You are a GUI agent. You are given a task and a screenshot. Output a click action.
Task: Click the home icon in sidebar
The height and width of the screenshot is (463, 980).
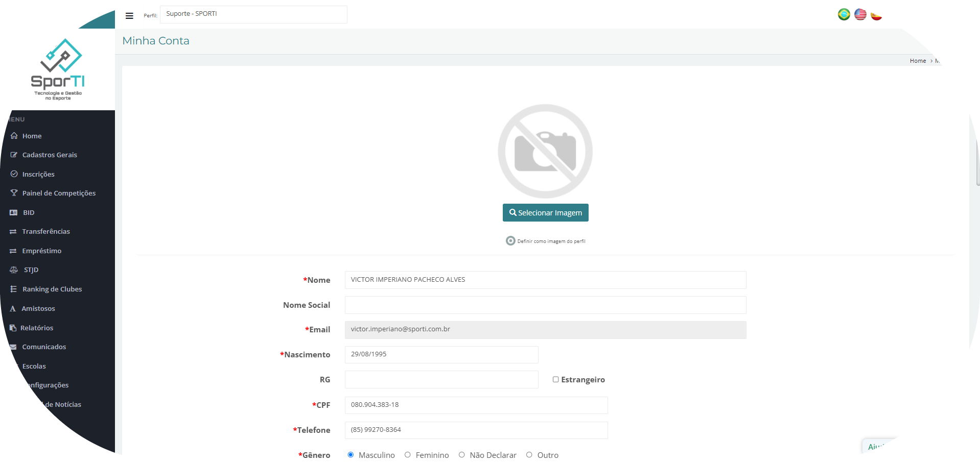coord(14,136)
